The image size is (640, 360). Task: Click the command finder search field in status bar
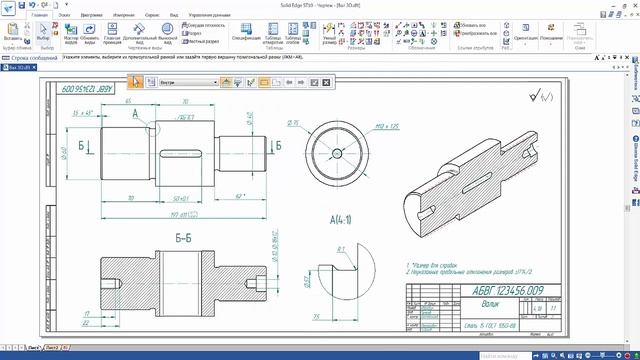pos(505,356)
